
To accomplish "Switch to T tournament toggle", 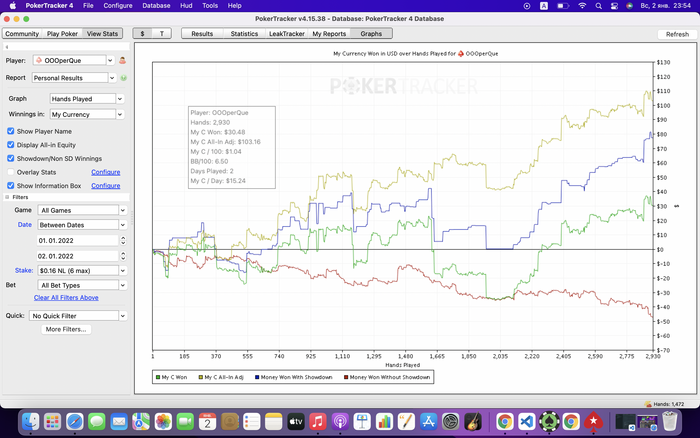I will pos(162,33).
